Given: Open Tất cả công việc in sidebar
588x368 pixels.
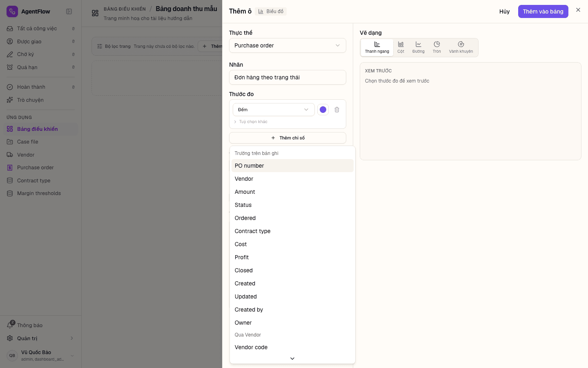Looking at the screenshot, I should (x=40, y=29).
